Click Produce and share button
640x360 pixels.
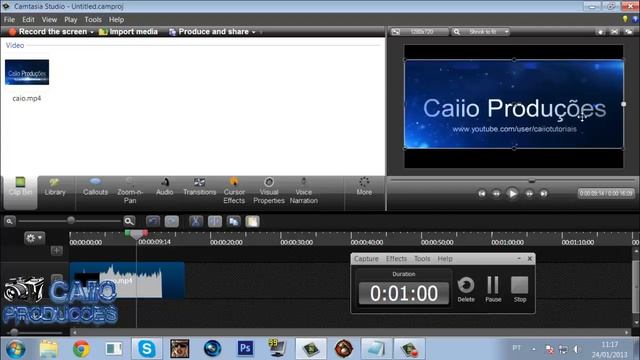pyautogui.click(x=209, y=31)
